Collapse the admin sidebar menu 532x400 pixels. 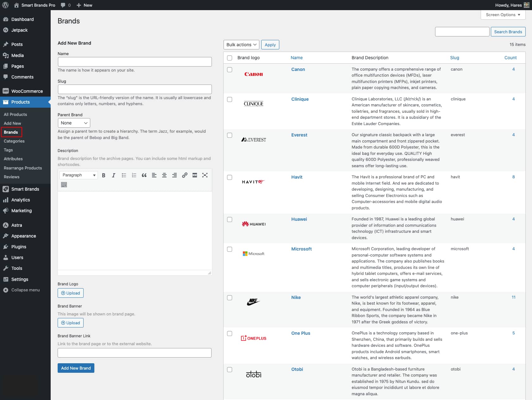pos(22,290)
